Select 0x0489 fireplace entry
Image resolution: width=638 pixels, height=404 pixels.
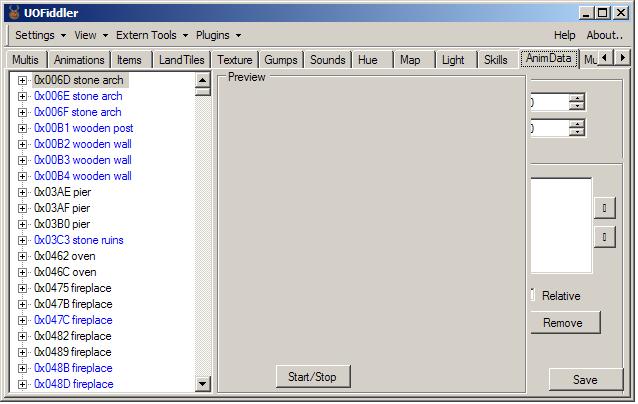pyautogui.click(x=73, y=352)
